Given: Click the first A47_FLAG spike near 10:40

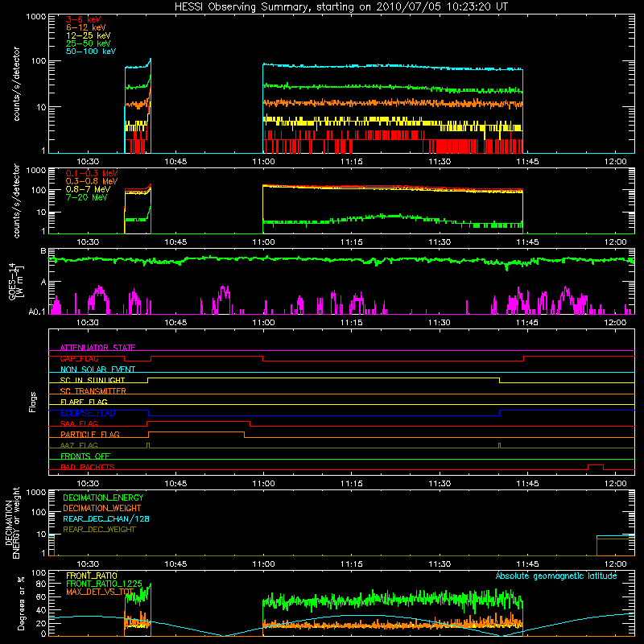Looking at the screenshot, I should click(x=148, y=445).
